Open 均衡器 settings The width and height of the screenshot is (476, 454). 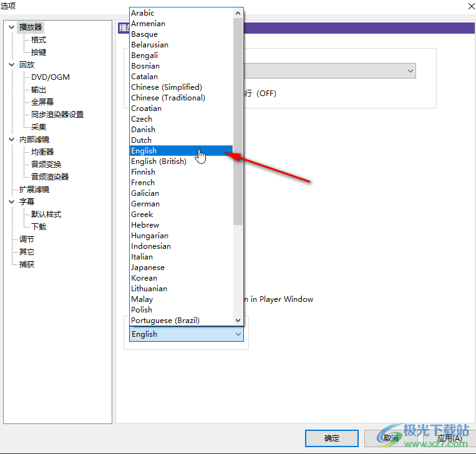point(42,152)
